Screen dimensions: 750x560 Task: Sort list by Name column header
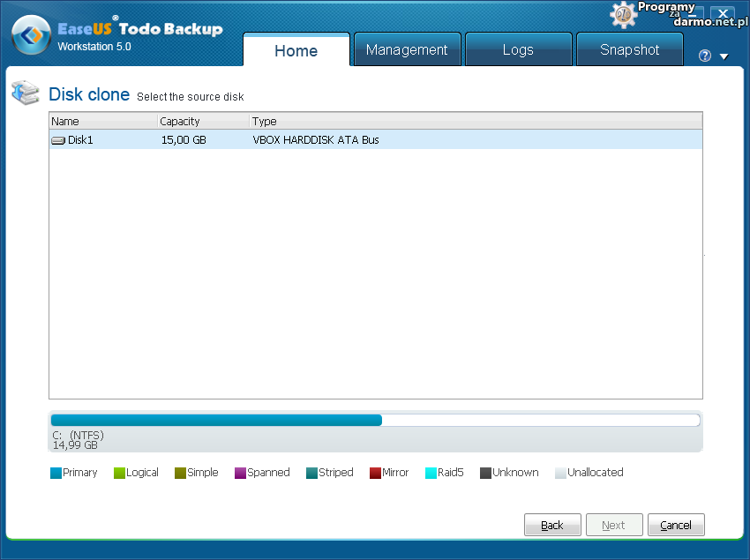(102, 122)
